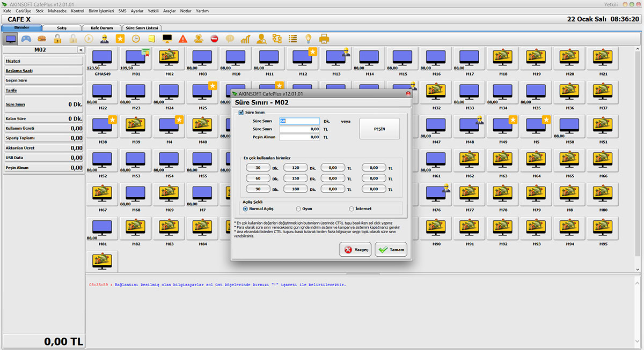
Task: Click the red warning triangle icon
Action: [x=183, y=39]
